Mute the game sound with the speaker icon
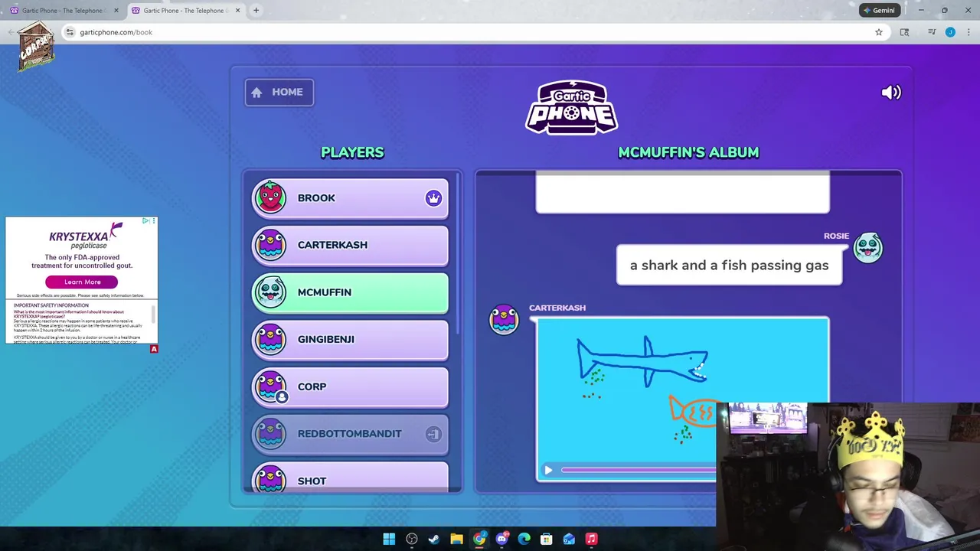This screenshot has height=551, width=980. click(891, 93)
